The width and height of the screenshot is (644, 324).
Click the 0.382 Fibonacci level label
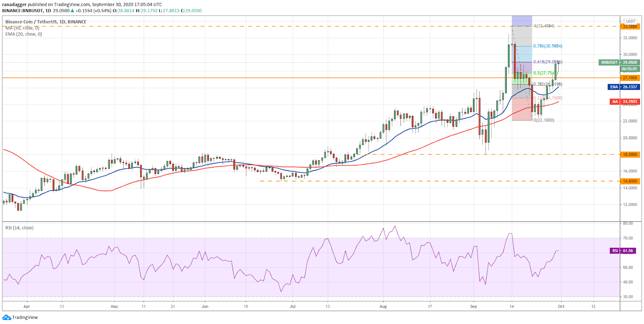[x=548, y=84]
